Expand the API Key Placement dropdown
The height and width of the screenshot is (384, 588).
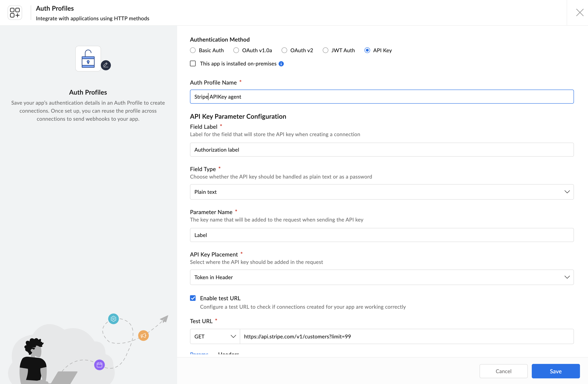[x=382, y=277]
